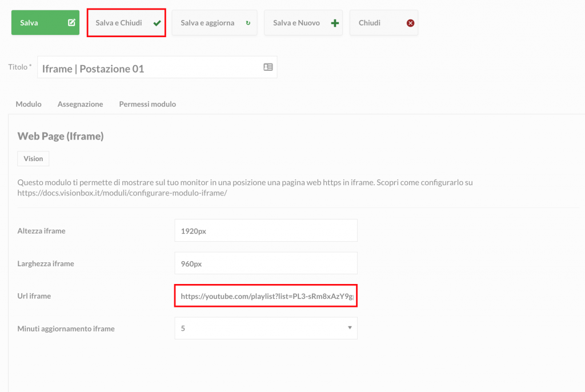Click the Web Page (Iframe) heading
585x392 pixels.
pyautogui.click(x=61, y=136)
